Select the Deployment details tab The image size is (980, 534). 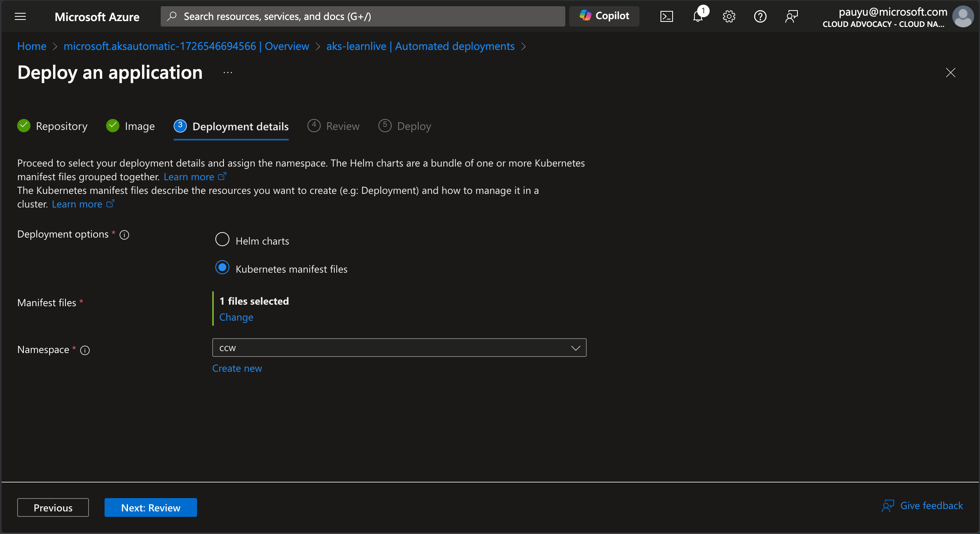click(x=231, y=126)
